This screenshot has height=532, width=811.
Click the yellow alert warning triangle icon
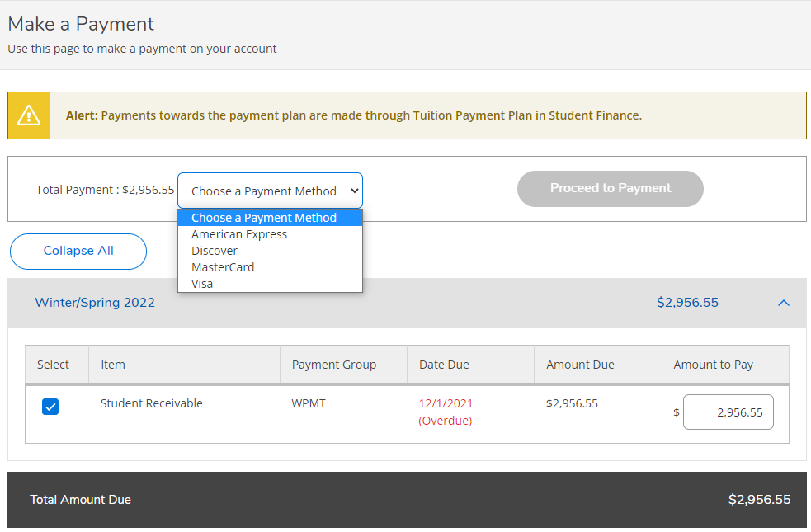pyautogui.click(x=28, y=115)
